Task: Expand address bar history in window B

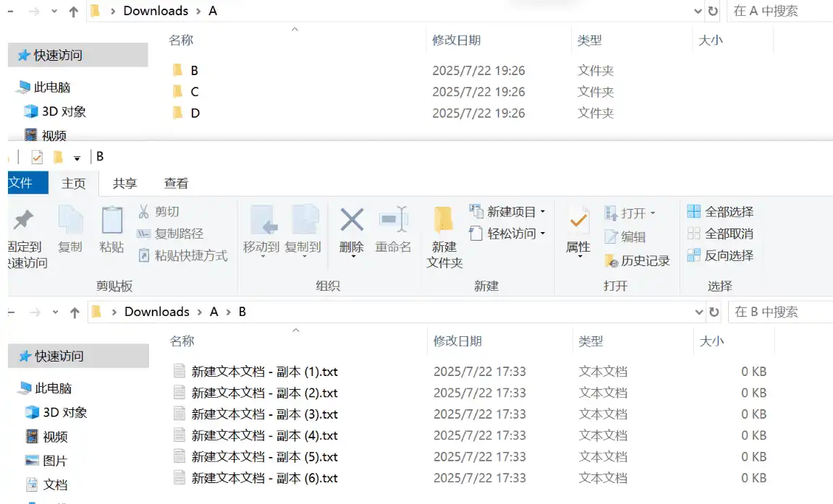Action: 699,312
